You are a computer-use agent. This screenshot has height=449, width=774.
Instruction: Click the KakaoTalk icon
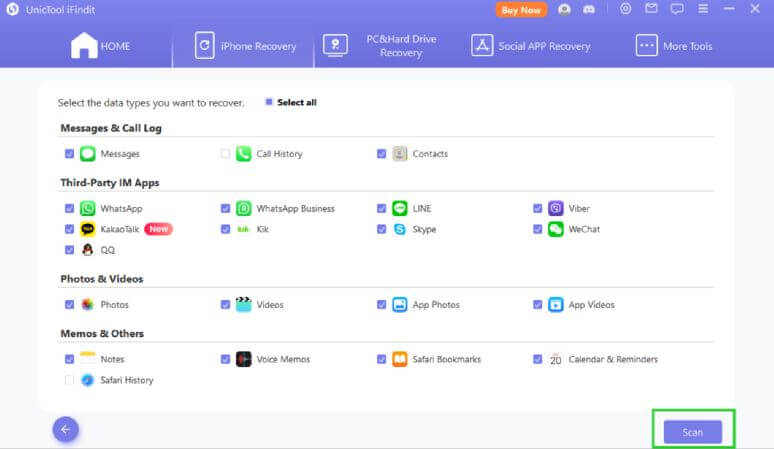(x=87, y=229)
